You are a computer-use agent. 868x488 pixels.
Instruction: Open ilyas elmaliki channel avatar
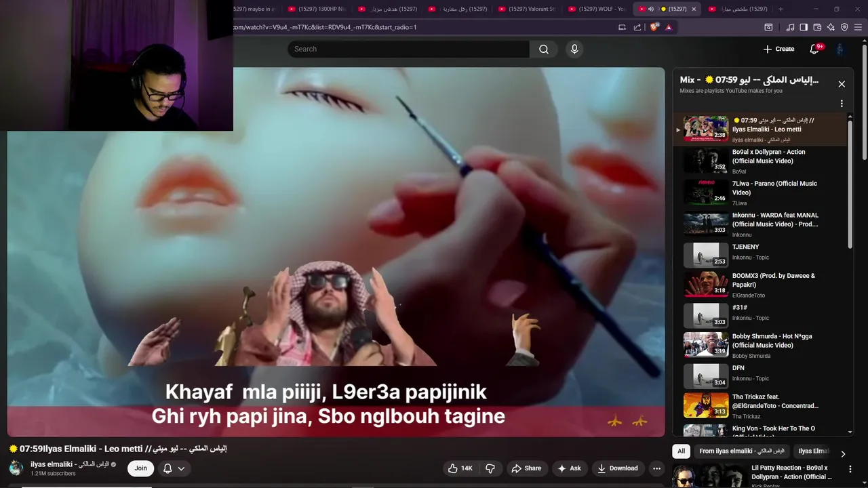point(16,468)
